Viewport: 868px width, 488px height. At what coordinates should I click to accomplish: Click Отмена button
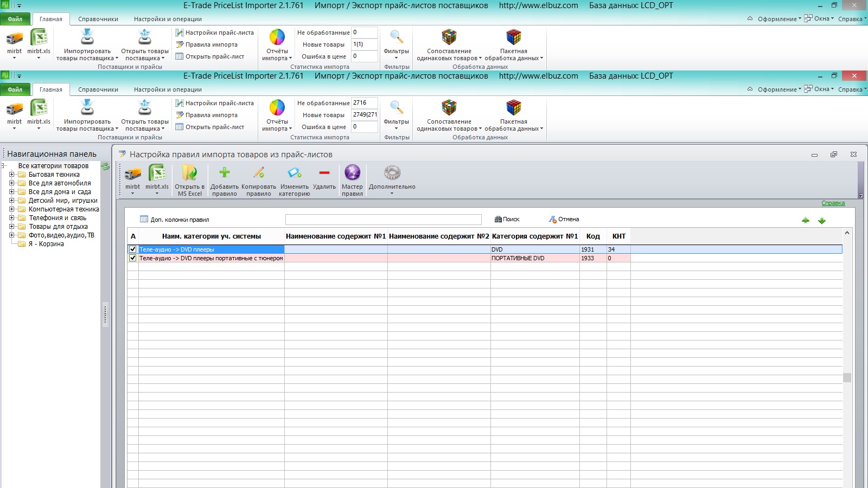click(x=564, y=219)
